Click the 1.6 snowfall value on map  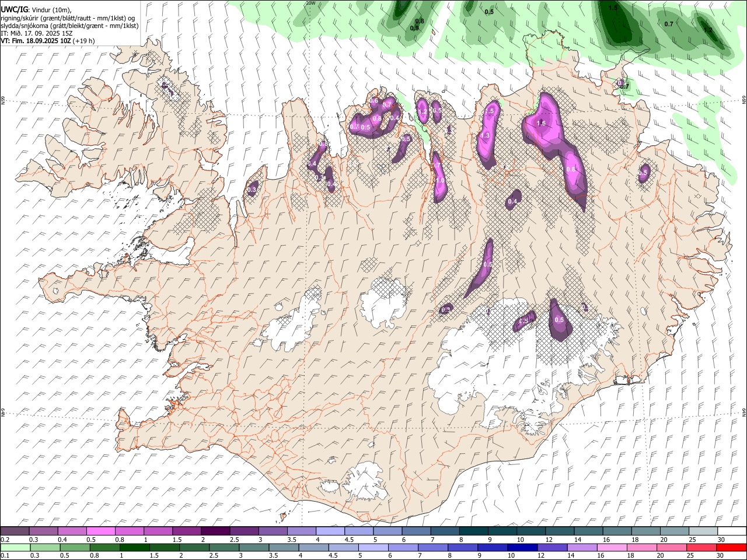point(541,123)
